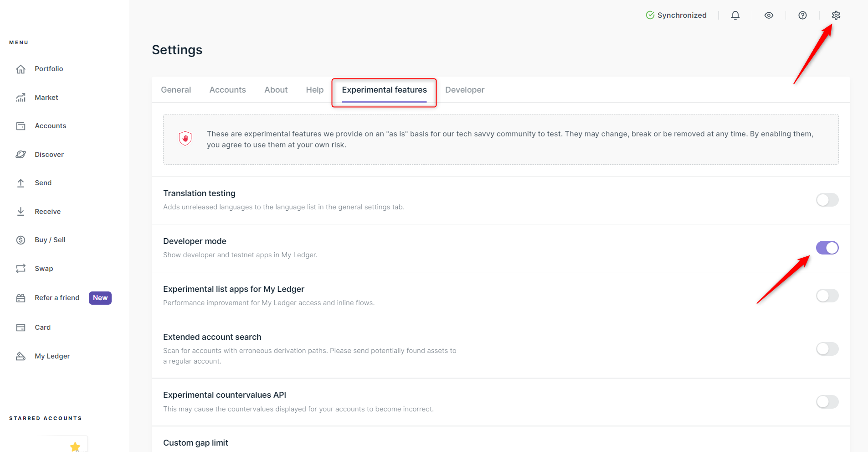Click the Card icon in sidebar
The height and width of the screenshot is (452, 868).
21,327
